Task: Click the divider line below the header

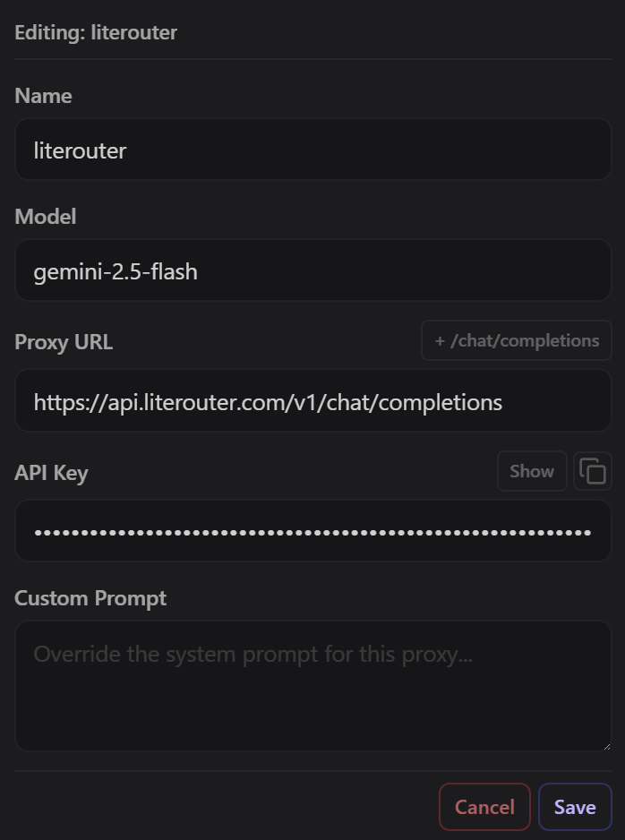Action: click(x=313, y=59)
